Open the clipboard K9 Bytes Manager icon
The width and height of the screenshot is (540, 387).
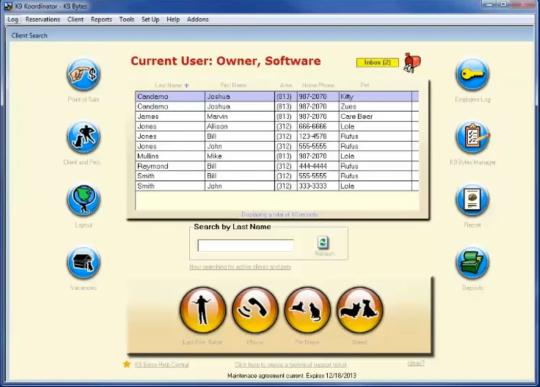pos(472,138)
